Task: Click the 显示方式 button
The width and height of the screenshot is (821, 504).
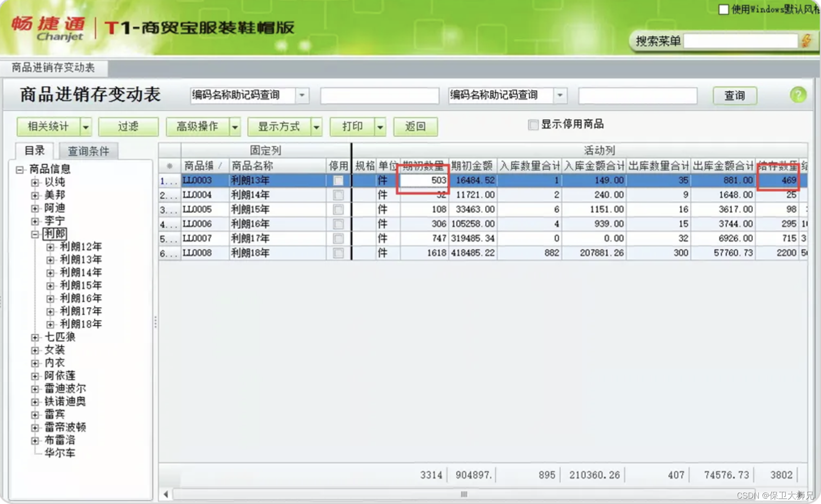Action: tap(279, 127)
